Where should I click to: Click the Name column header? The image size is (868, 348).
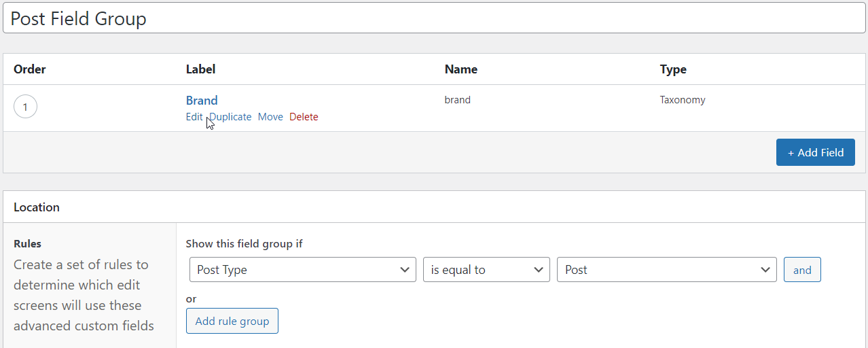(461, 69)
